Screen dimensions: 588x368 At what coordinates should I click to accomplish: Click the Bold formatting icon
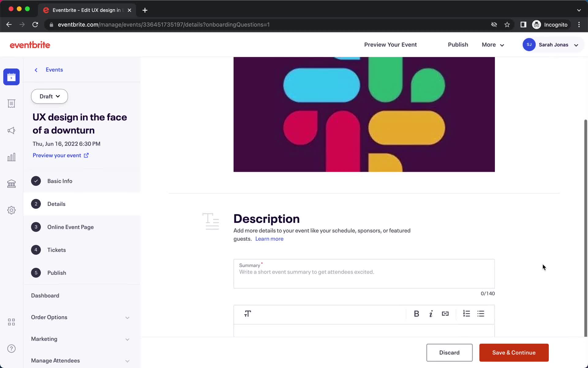point(416,314)
